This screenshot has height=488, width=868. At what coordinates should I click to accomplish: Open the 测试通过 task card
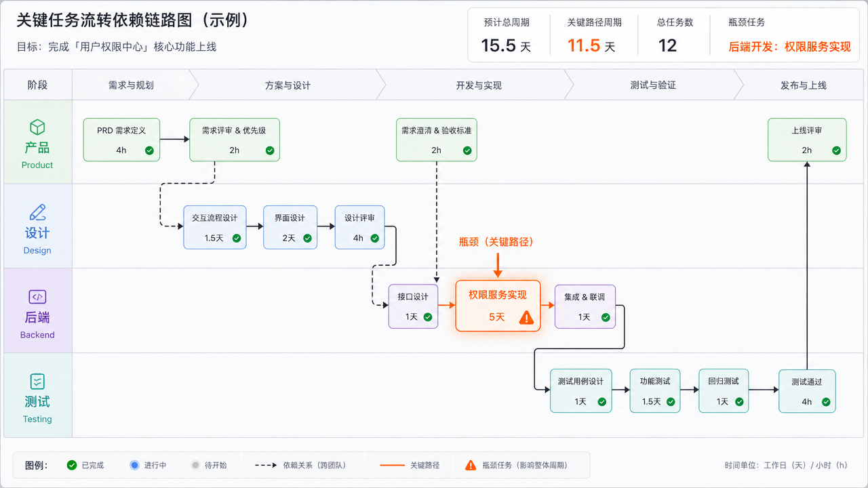click(807, 391)
